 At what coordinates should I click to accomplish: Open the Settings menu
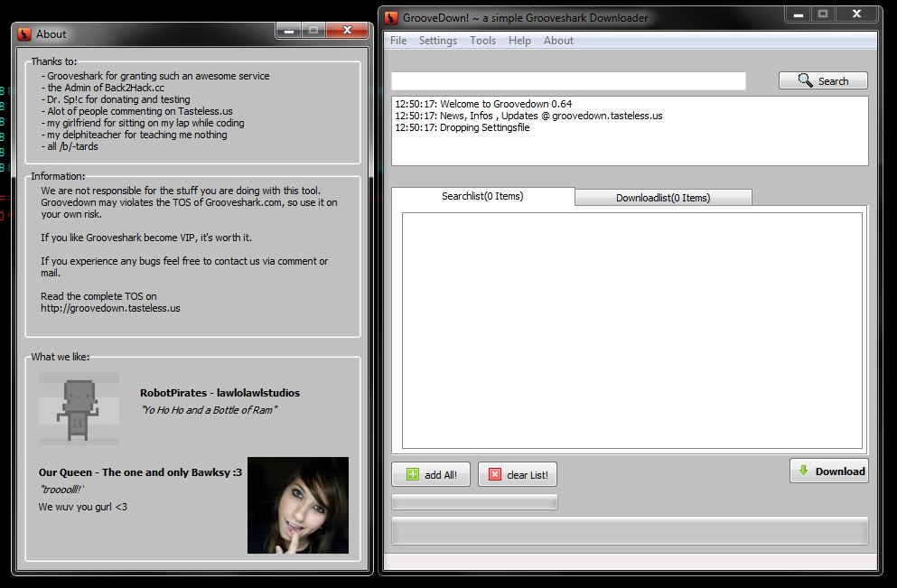(438, 41)
